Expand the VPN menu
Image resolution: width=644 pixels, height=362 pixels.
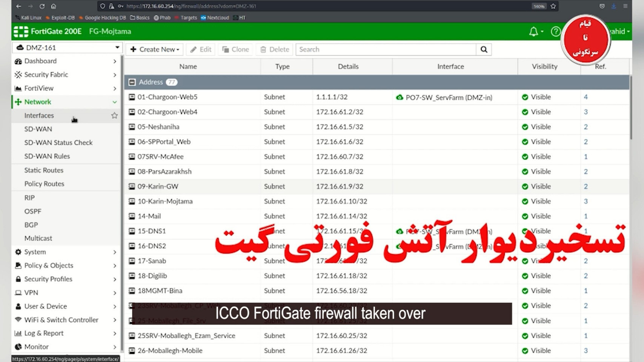click(x=66, y=293)
